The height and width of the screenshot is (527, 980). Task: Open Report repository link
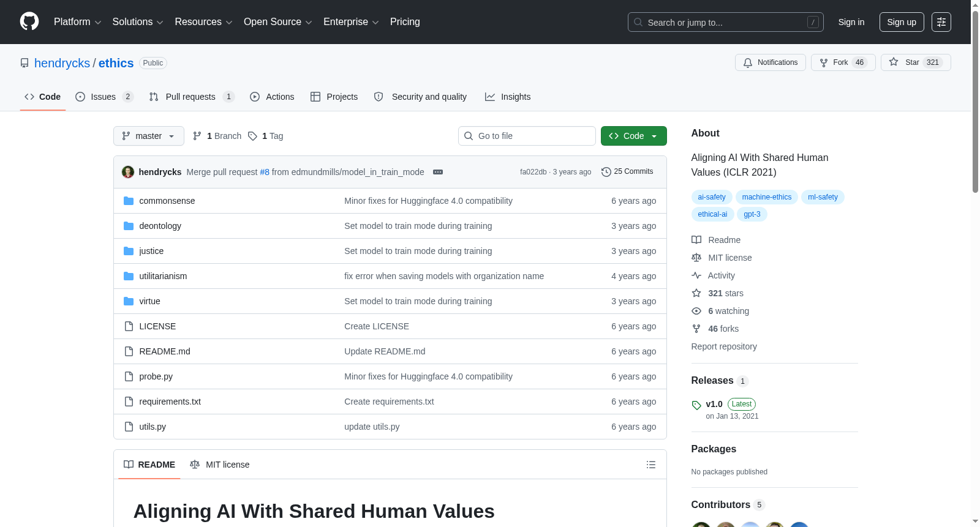tap(724, 346)
